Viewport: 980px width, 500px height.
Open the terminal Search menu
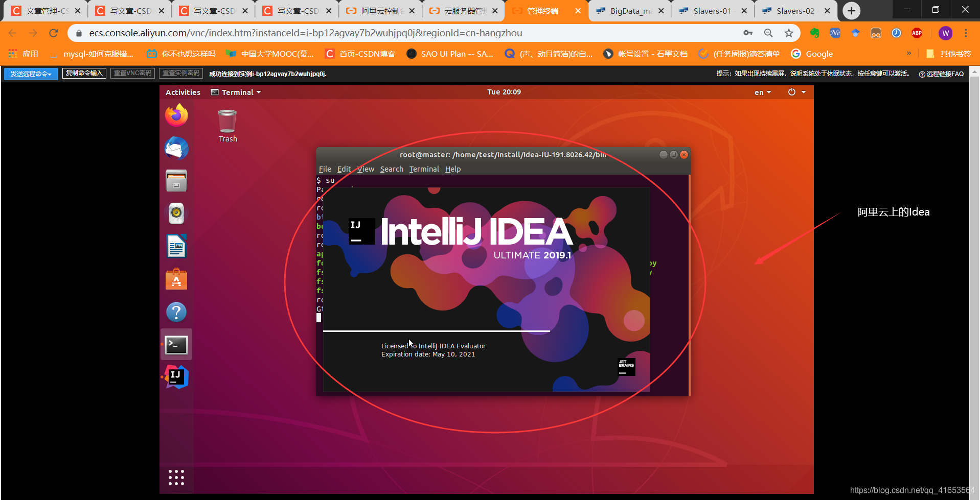pos(392,169)
